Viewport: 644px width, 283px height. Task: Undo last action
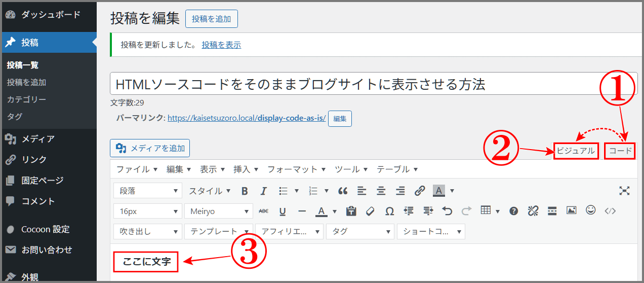pos(447,211)
